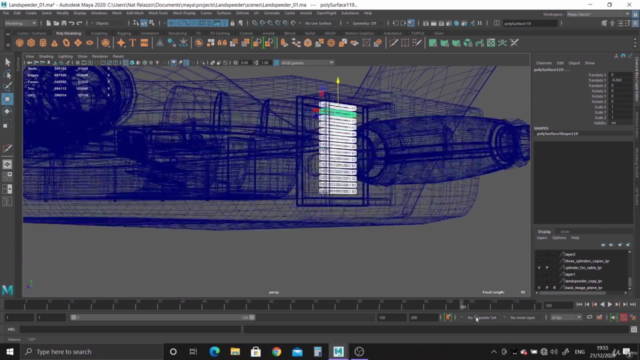640x360 pixels.
Task: Click the time slider current frame marker
Action: pyautogui.click(x=462, y=305)
